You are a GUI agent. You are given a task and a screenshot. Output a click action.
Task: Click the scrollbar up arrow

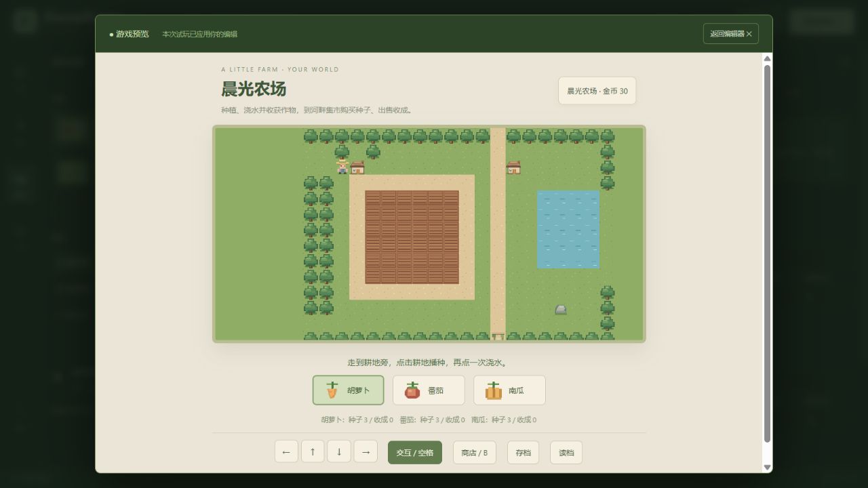(x=767, y=59)
